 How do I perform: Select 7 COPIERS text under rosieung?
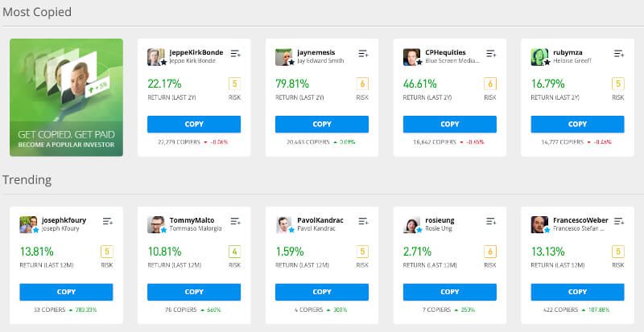pos(437,309)
